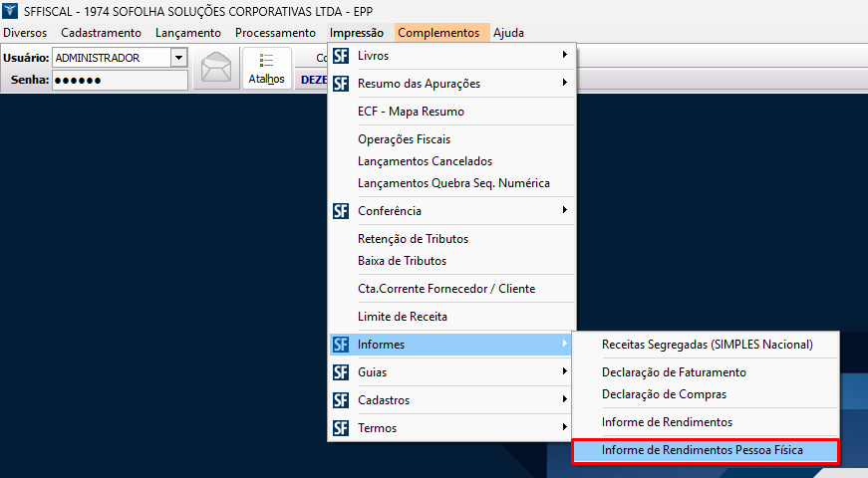Expand the Livros submenu arrow
The image size is (868, 478).
tap(565, 56)
